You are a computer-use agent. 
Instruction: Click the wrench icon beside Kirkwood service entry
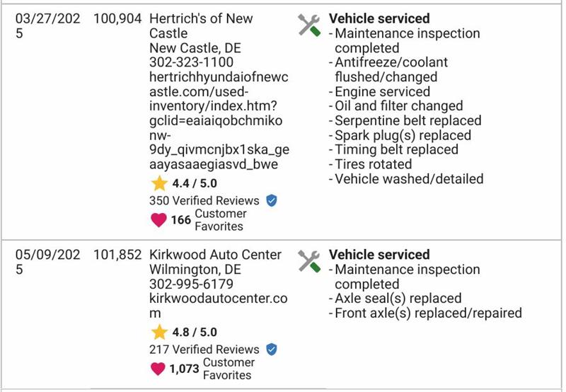[x=310, y=261]
